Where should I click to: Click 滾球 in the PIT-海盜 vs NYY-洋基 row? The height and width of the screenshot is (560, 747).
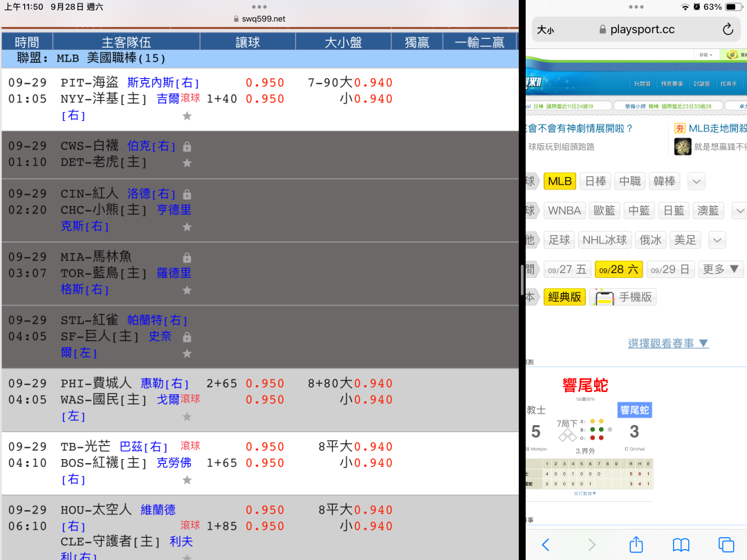(190, 97)
